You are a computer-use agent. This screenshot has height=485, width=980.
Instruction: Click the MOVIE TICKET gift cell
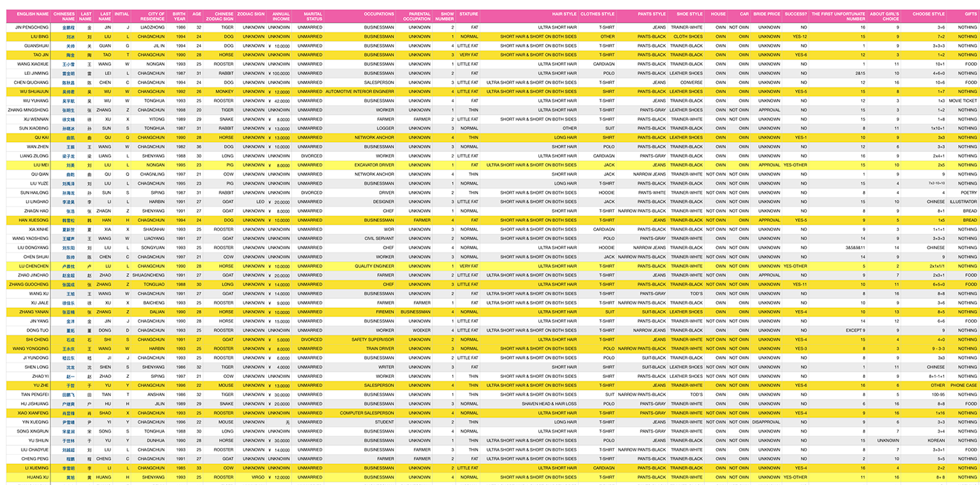[964, 101]
